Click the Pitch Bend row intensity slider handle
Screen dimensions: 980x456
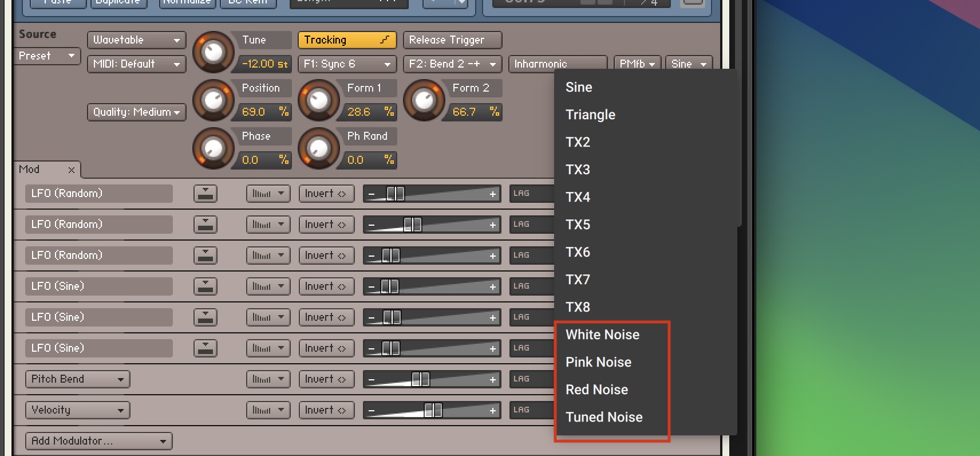[421, 379]
